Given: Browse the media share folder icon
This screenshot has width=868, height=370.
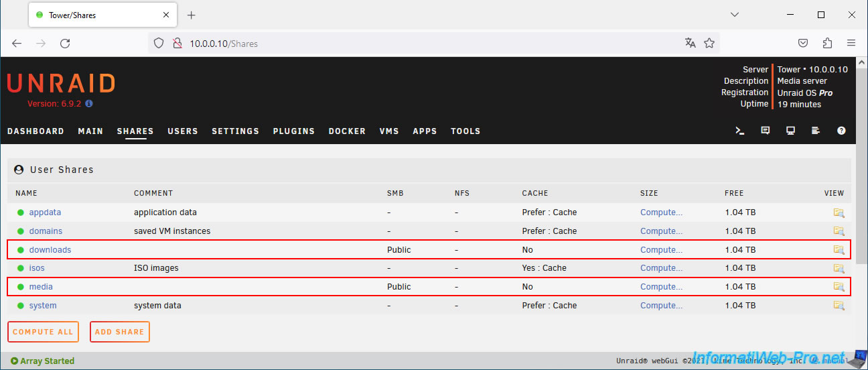Looking at the screenshot, I should pos(838,287).
